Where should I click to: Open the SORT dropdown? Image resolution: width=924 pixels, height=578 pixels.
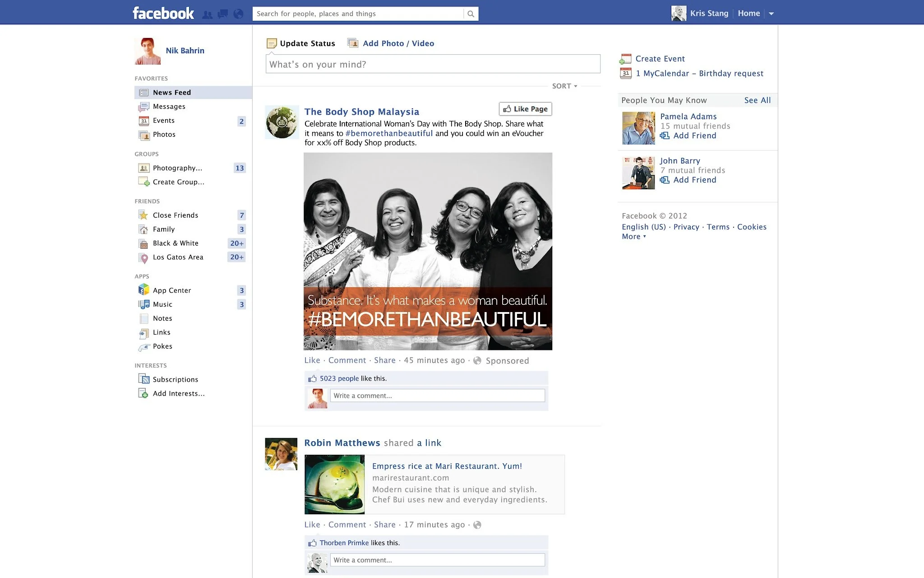565,86
